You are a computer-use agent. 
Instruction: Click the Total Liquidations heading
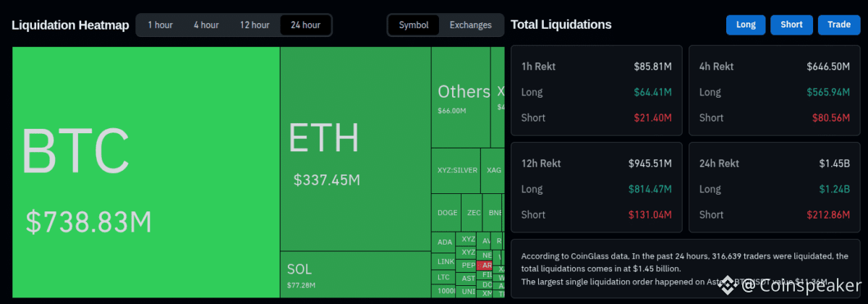561,25
